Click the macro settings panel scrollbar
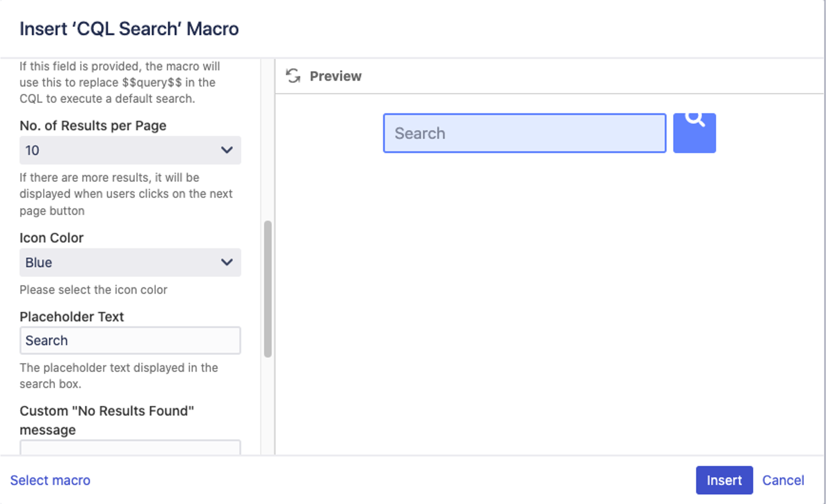The height and width of the screenshot is (504, 826). click(x=268, y=288)
